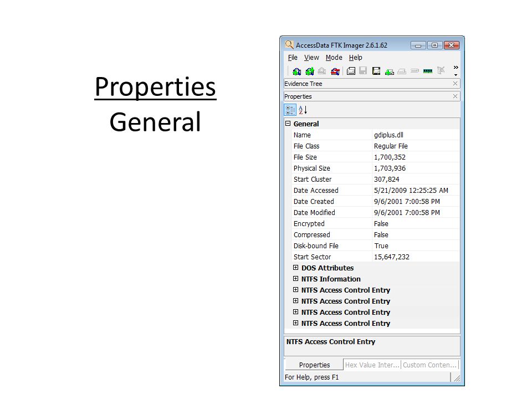Switch to Hex Value Interpreter tab
Viewport: 532px width, 399px height.
pyautogui.click(x=372, y=365)
